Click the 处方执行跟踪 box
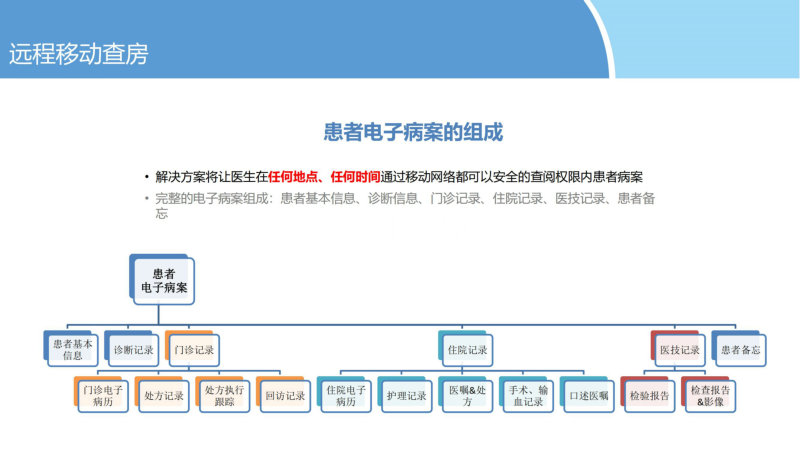 [224, 396]
